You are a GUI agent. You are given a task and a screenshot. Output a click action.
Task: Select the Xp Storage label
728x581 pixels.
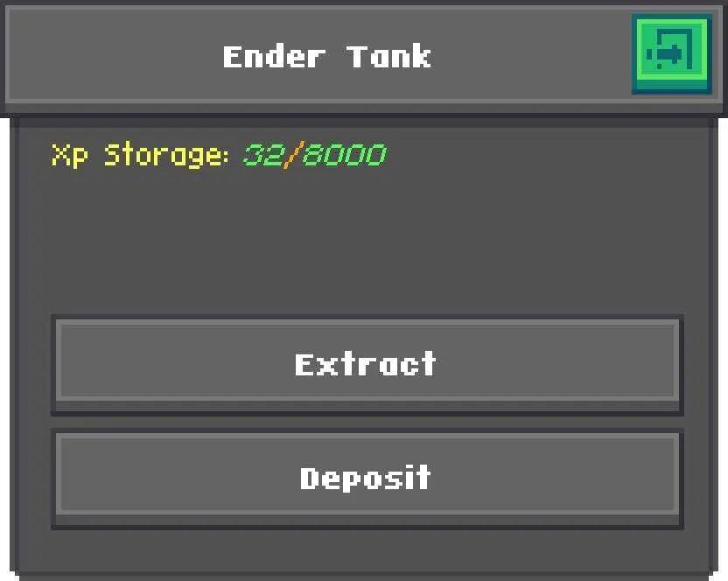[x=139, y=155]
